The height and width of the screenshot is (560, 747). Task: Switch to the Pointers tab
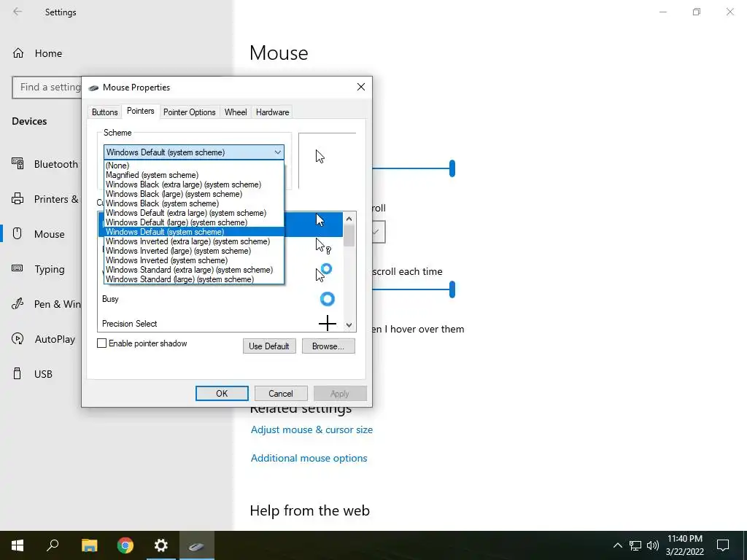click(141, 111)
